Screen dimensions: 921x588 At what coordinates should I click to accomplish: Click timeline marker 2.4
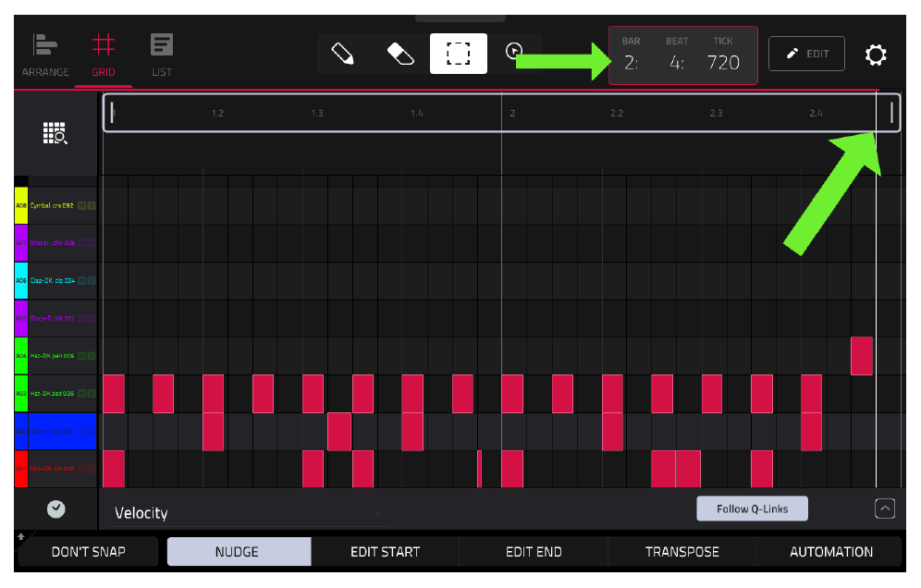pyautogui.click(x=816, y=113)
